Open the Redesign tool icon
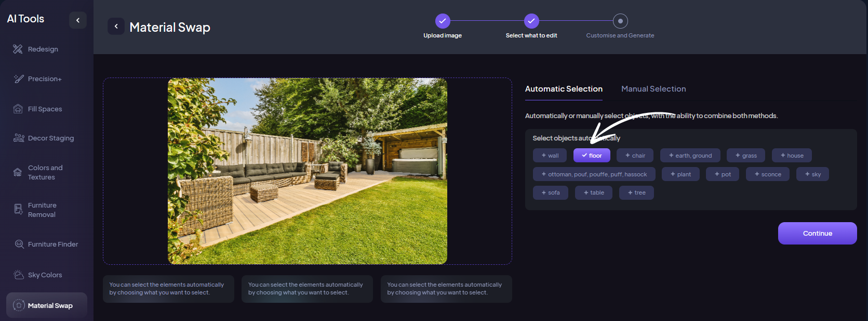 pos(18,49)
